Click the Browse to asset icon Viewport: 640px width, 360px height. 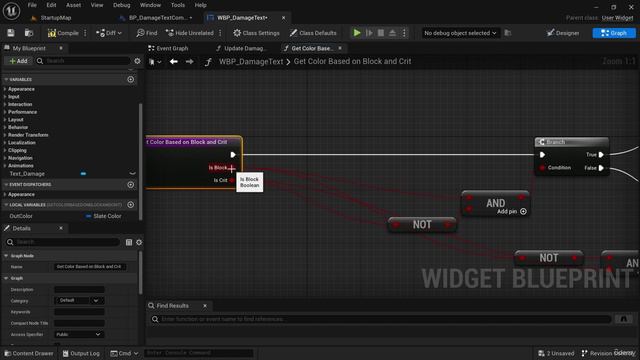tap(29, 33)
